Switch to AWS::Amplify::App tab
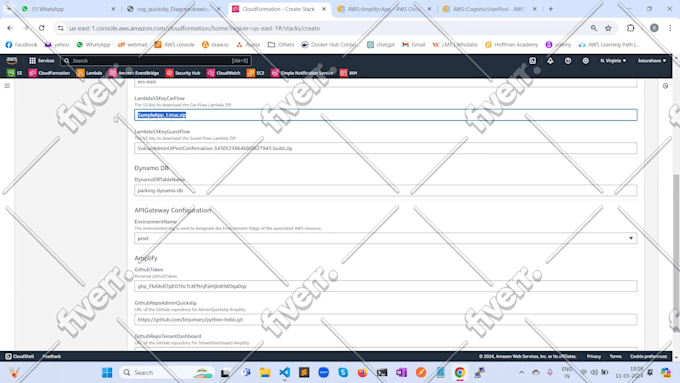 point(384,9)
